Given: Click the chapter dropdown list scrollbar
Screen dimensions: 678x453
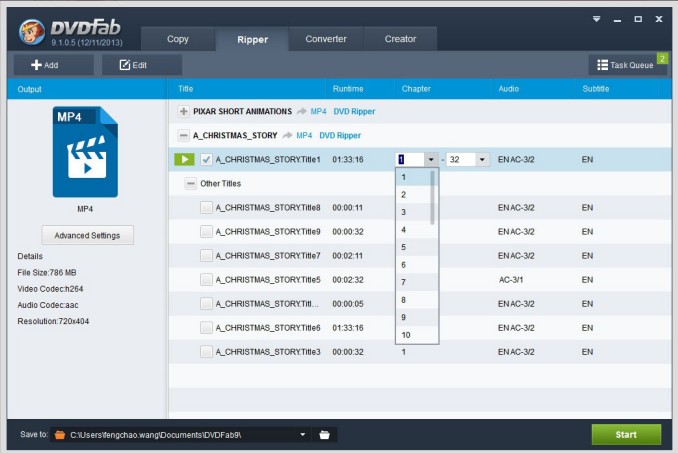Looking at the screenshot, I should click(x=432, y=198).
